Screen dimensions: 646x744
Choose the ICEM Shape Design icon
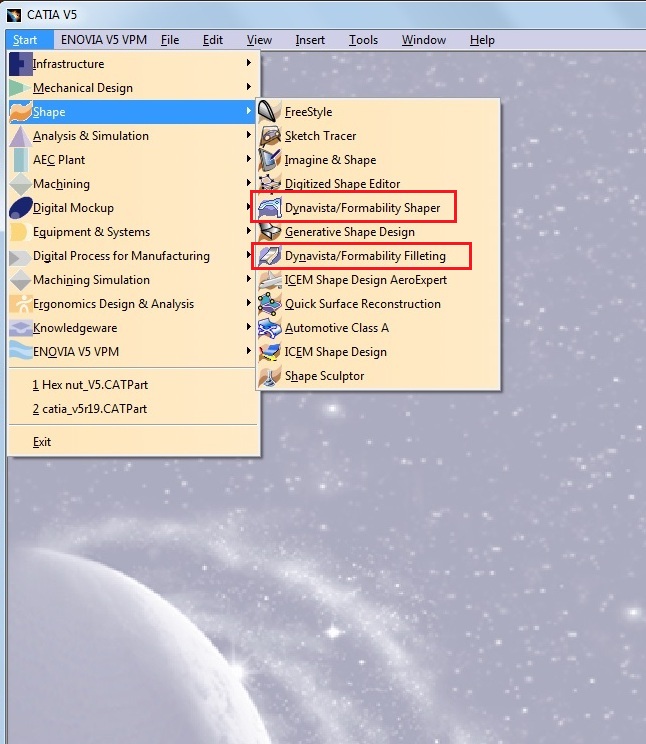(x=270, y=352)
